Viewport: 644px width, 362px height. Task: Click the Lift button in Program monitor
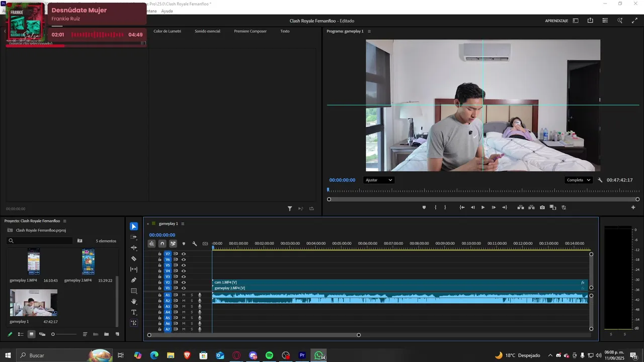(x=521, y=207)
